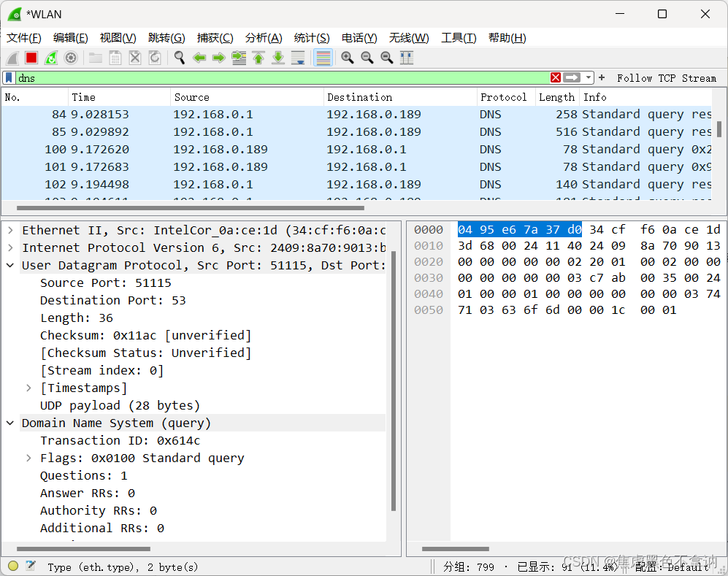Sort packets by the Time column header
This screenshot has width=728, height=576.
coord(119,97)
